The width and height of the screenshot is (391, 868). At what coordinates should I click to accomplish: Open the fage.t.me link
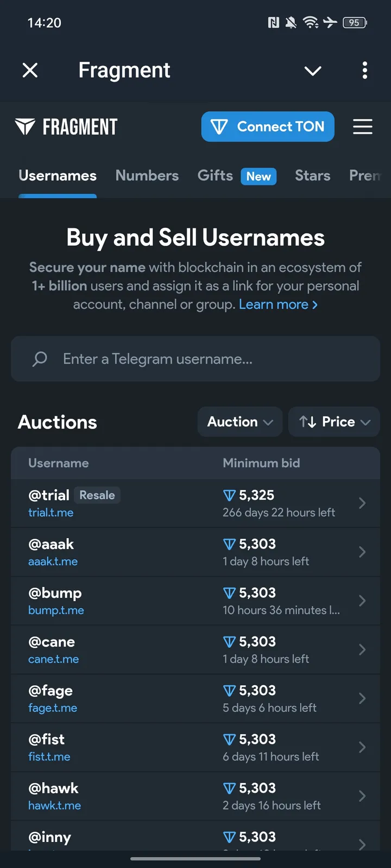(53, 708)
